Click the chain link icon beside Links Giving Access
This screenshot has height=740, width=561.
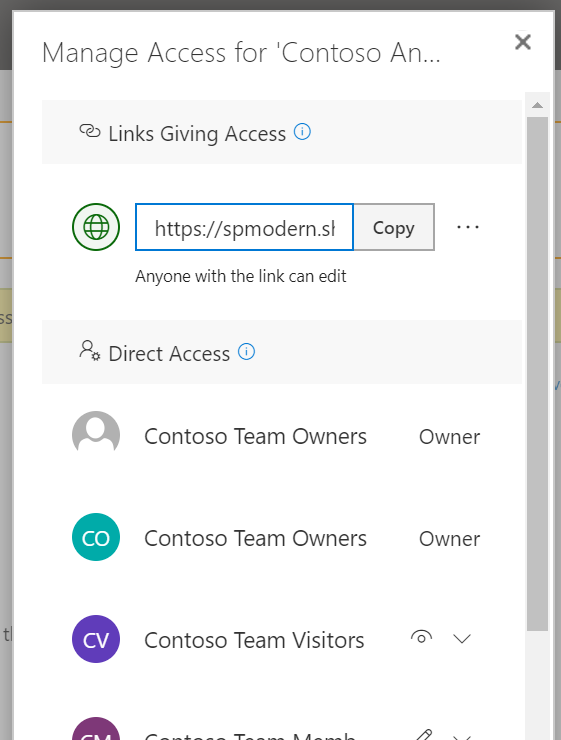tap(90, 131)
